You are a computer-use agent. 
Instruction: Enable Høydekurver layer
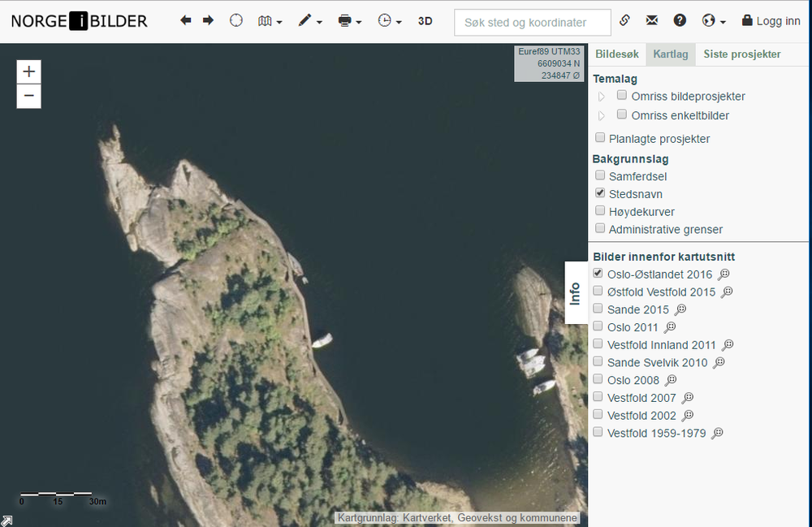[600, 210]
